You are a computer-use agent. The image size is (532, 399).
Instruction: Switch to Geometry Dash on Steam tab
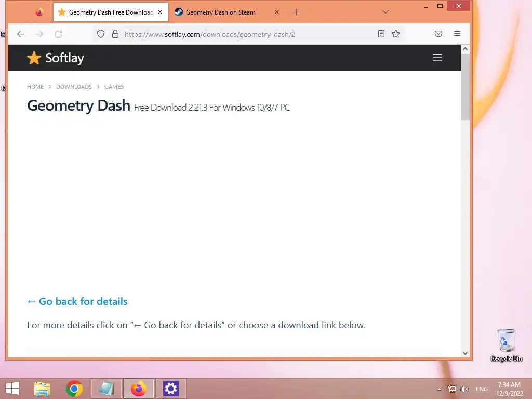227,12
